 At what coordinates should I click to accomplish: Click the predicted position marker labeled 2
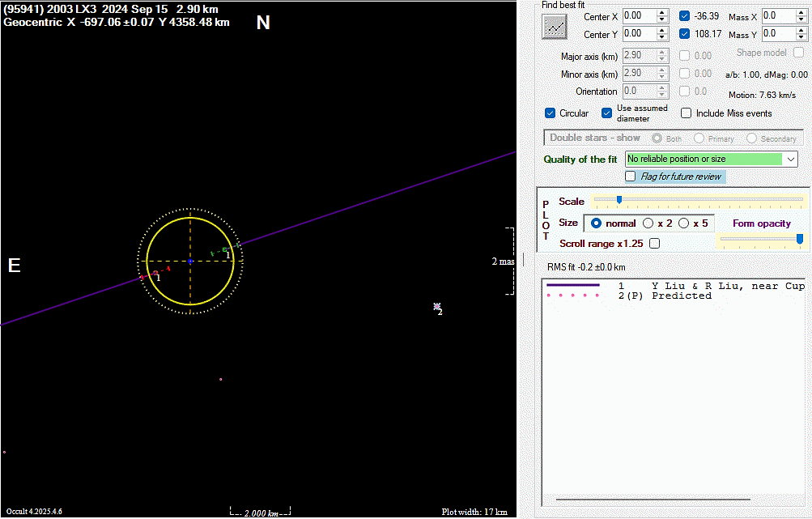(x=437, y=307)
